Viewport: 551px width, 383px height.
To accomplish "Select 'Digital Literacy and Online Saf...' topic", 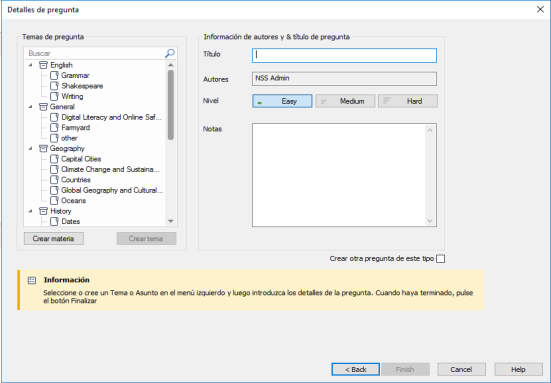I will [x=111, y=117].
